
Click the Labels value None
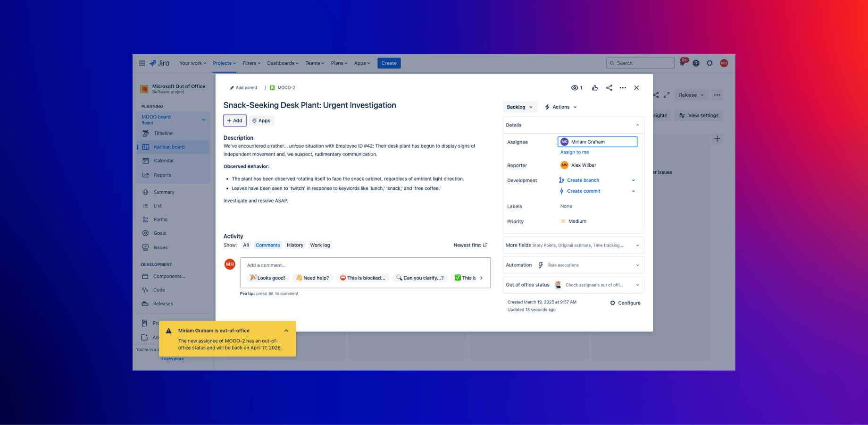pos(566,206)
